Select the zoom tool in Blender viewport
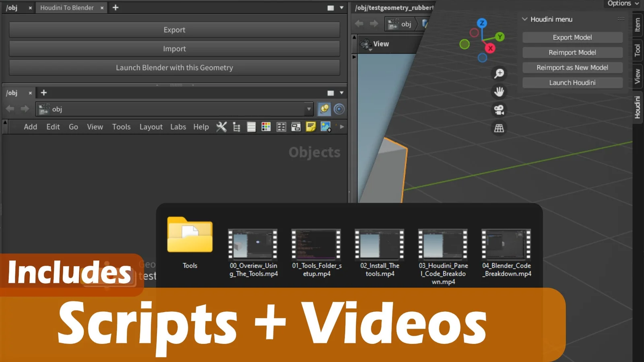The width and height of the screenshot is (644, 362). click(x=499, y=73)
